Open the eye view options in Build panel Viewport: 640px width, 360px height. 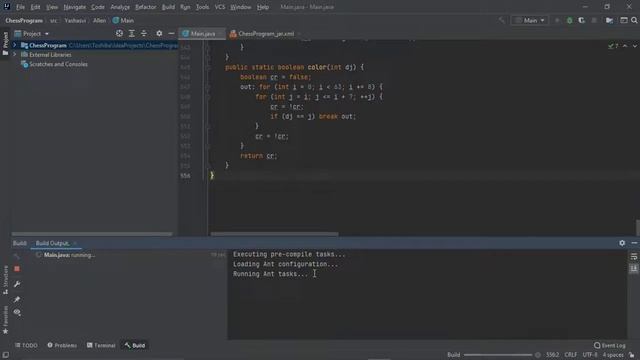(17, 312)
